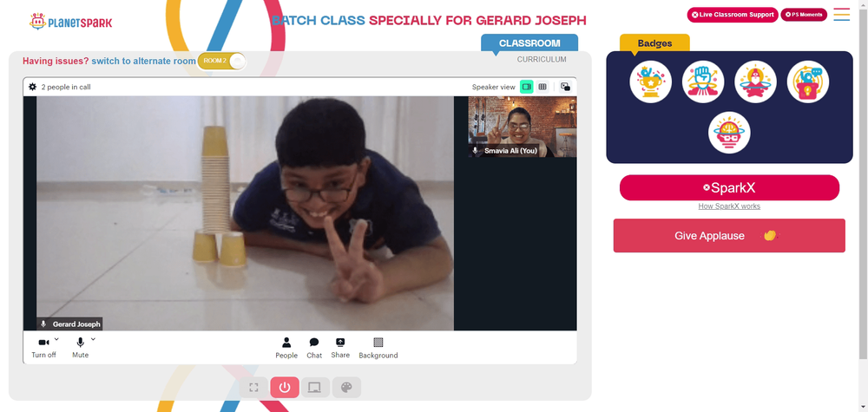Expand microphone options chevron
868x412 pixels.
pyautogui.click(x=93, y=339)
